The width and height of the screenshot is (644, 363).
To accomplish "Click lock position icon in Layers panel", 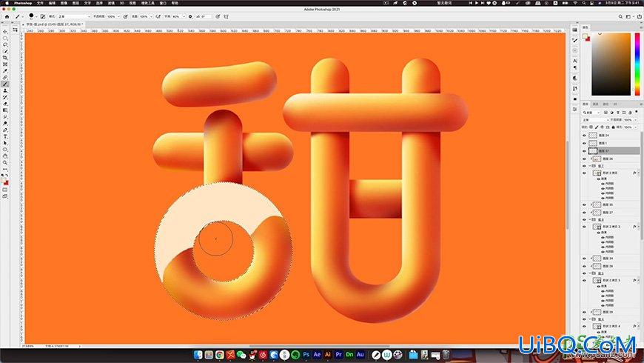I will 602,127.
